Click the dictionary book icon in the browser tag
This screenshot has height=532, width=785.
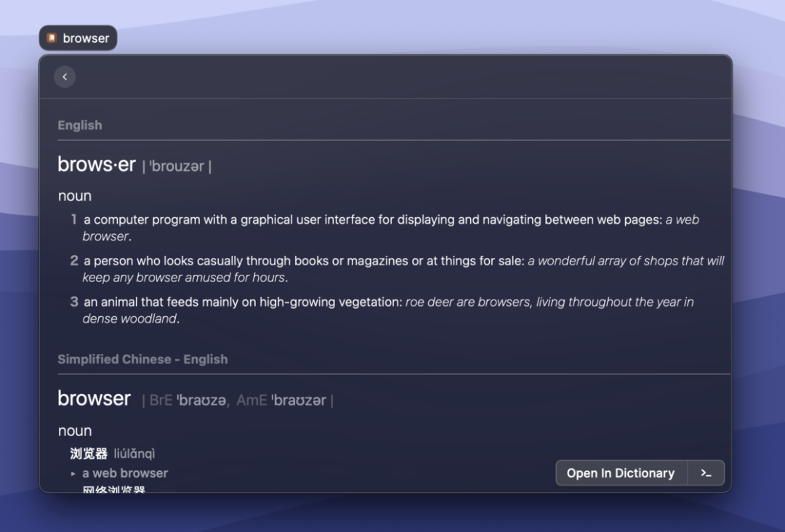[52, 38]
